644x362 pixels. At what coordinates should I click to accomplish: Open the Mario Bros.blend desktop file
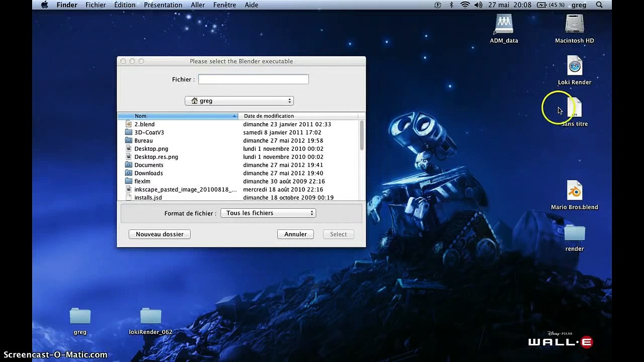click(574, 192)
